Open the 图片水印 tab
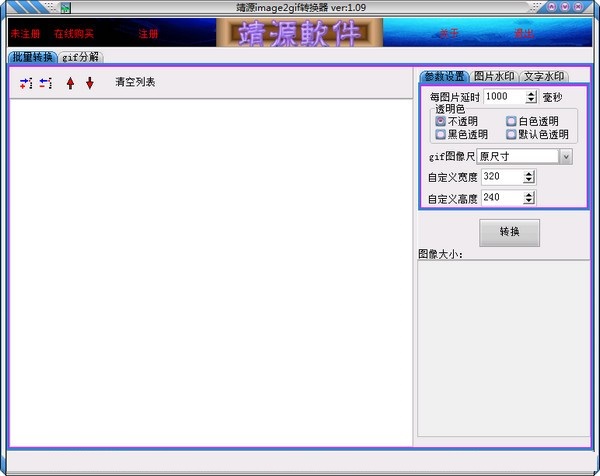The image size is (600, 476). pyautogui.click(x=494, y=76)
